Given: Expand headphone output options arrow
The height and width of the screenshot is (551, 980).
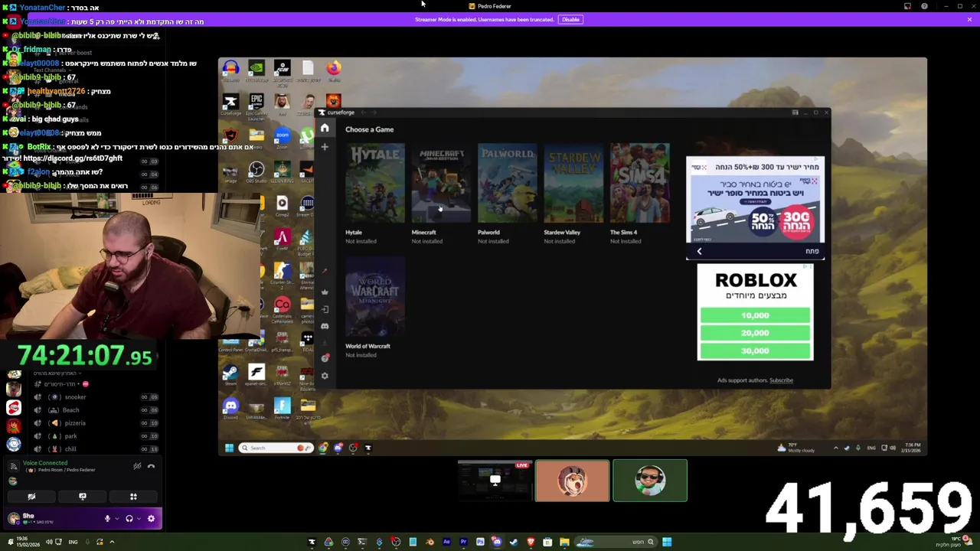Looking at the screenshot, I should (x=139, y=519).
